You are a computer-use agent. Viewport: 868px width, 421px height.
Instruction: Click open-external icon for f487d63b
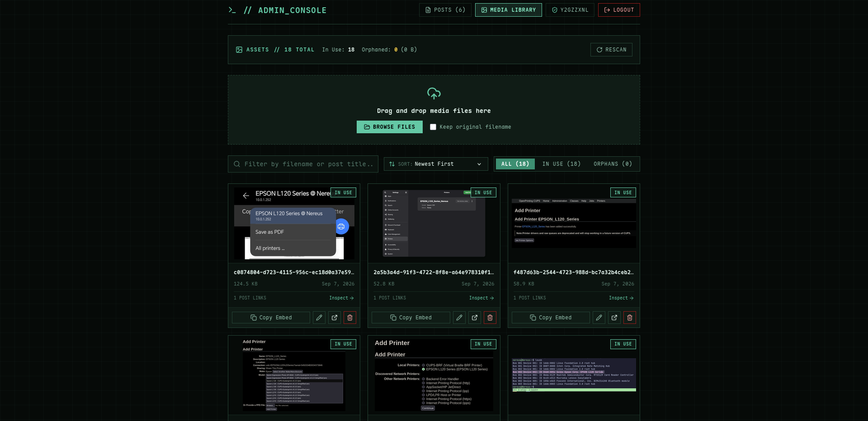(x=614, y=318)
